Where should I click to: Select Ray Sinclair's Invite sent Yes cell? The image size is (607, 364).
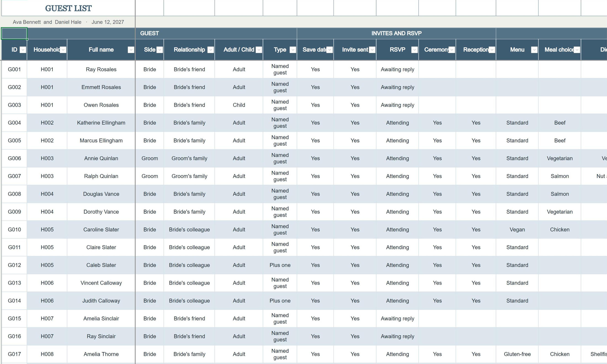355,336
